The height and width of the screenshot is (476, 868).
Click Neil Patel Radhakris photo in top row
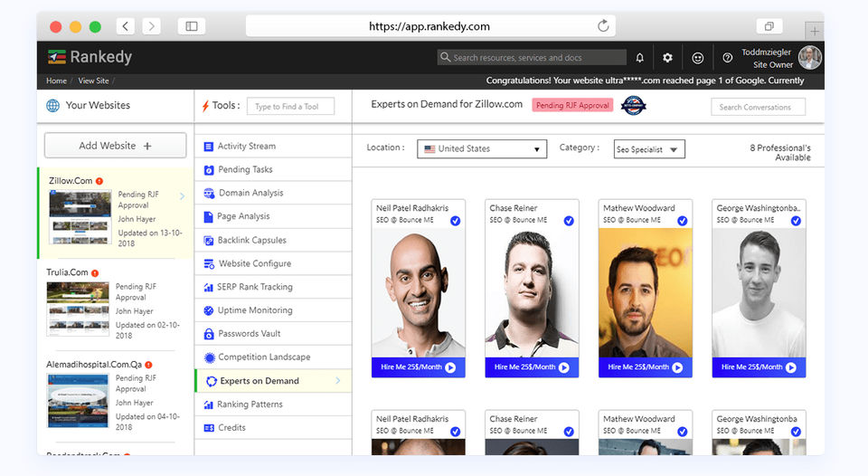click(418, 292)
